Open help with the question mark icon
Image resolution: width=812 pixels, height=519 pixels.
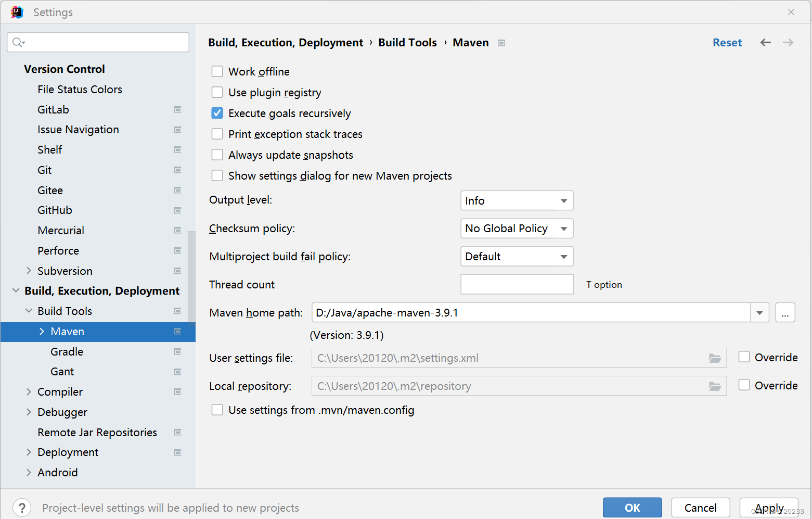click(22, 508)
